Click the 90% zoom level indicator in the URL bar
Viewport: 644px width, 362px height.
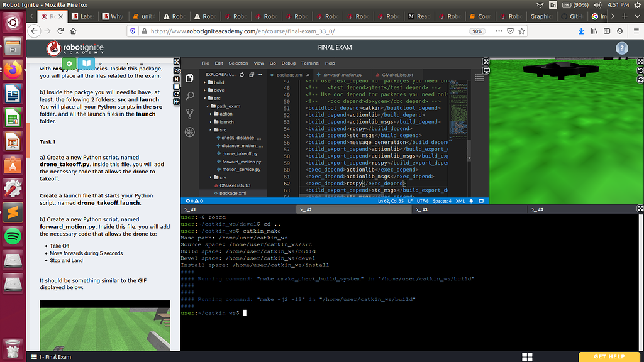point(477,31)
